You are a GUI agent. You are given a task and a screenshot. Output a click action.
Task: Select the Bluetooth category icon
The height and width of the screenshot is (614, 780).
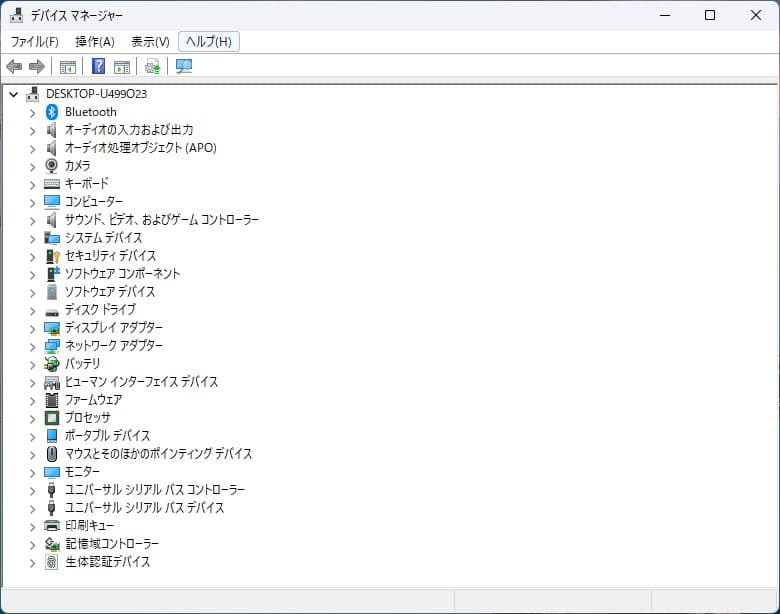click(x=52, y=112)
